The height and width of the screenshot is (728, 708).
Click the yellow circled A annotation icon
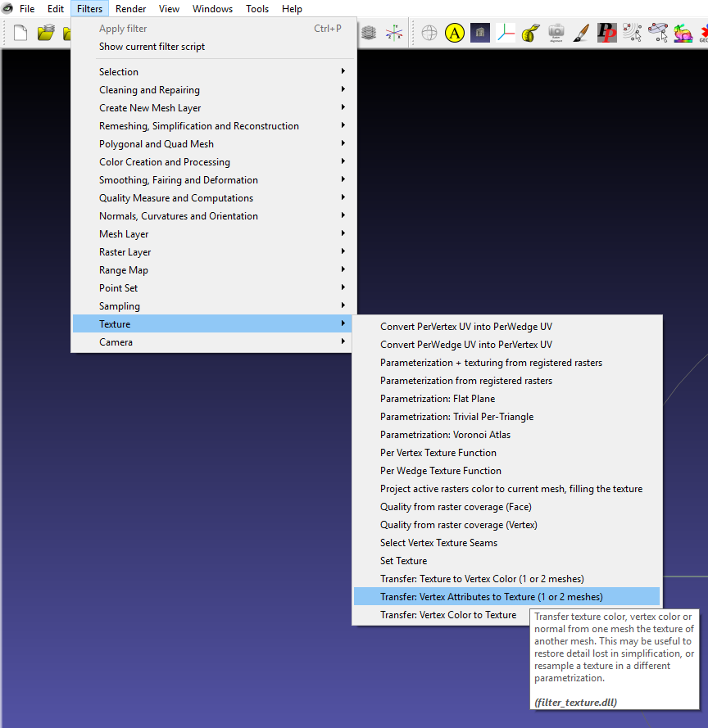[x=454, y=33]
